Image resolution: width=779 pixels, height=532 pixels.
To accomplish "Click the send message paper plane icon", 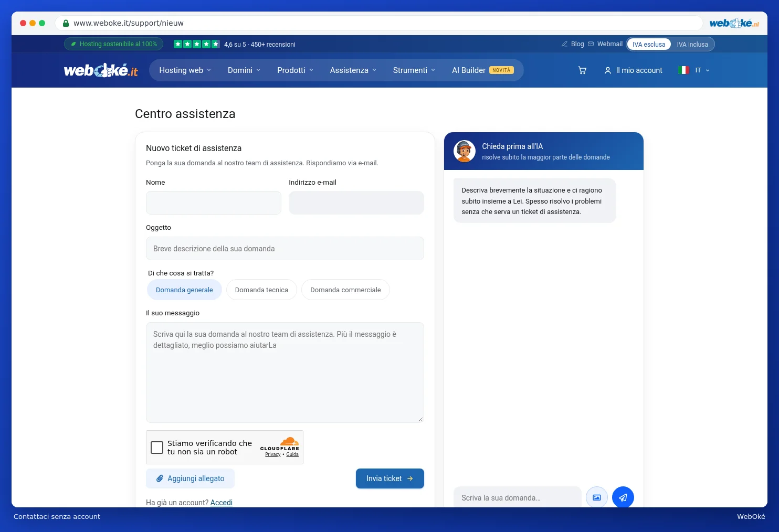I will coord(623,497).
